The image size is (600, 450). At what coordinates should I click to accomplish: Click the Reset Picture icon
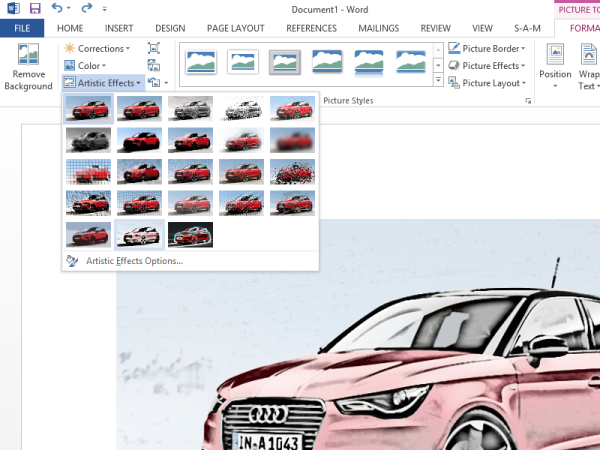[154, 83]
